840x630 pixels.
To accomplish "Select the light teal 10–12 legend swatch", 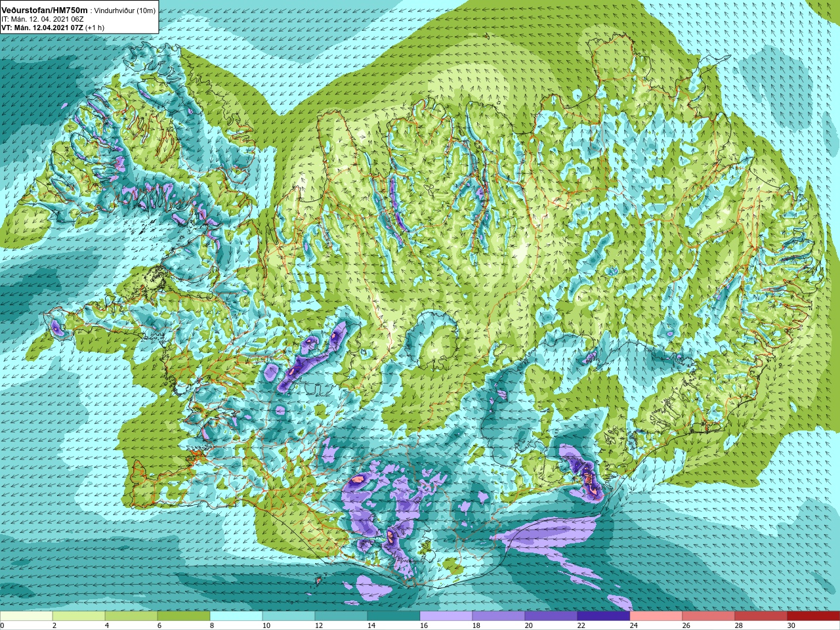I will coord(289,616).
